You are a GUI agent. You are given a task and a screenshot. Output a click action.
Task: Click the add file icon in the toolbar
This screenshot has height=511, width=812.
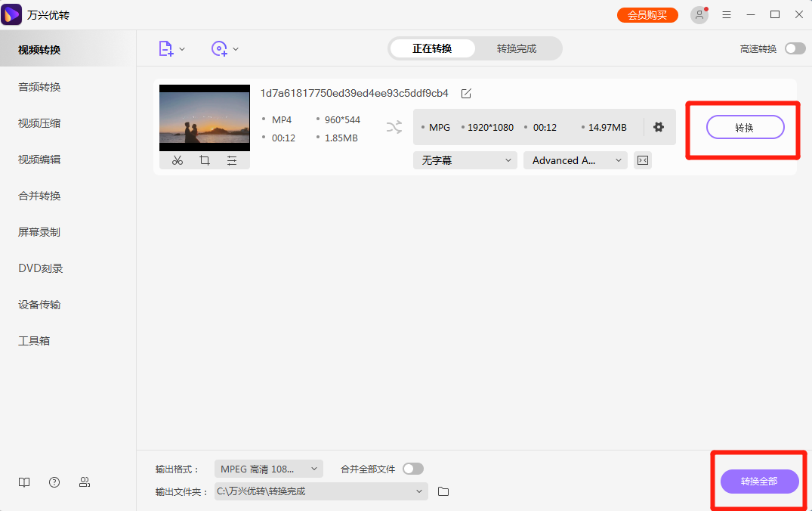click(x=165, y=48)
